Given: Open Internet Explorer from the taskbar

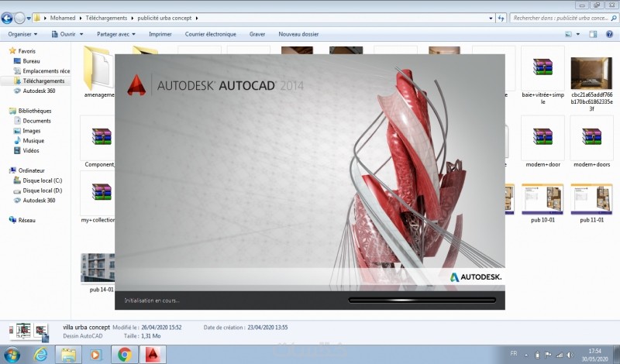Looking at the screenshot, I should tap(40, 355).
